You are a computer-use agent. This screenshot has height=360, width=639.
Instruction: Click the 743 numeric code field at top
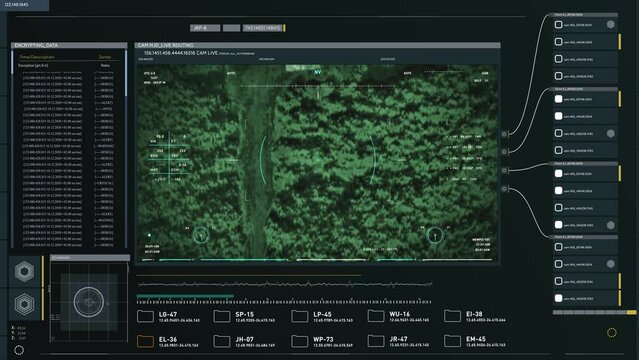[263, 28]
